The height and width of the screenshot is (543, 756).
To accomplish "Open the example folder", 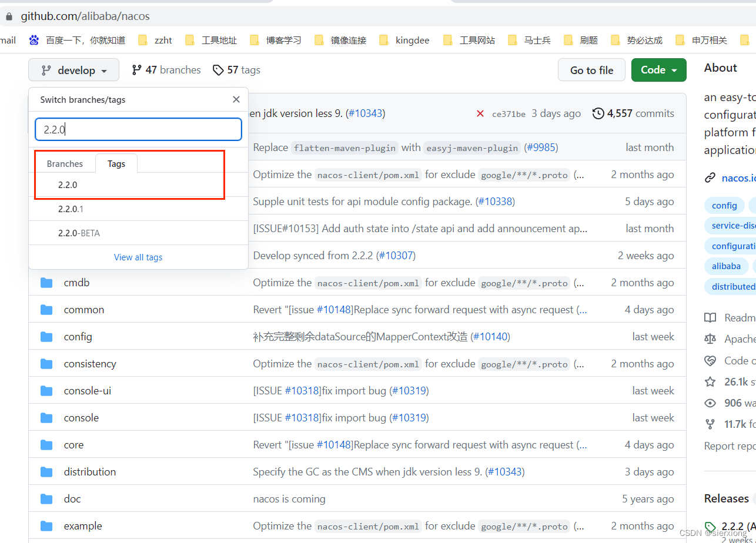I will click(83, 526).
